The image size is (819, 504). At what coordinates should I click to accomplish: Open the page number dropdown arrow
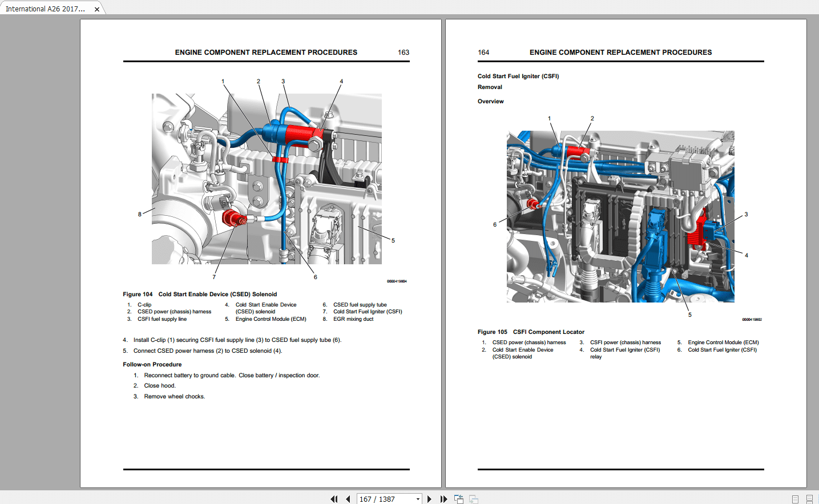(418, 499)
